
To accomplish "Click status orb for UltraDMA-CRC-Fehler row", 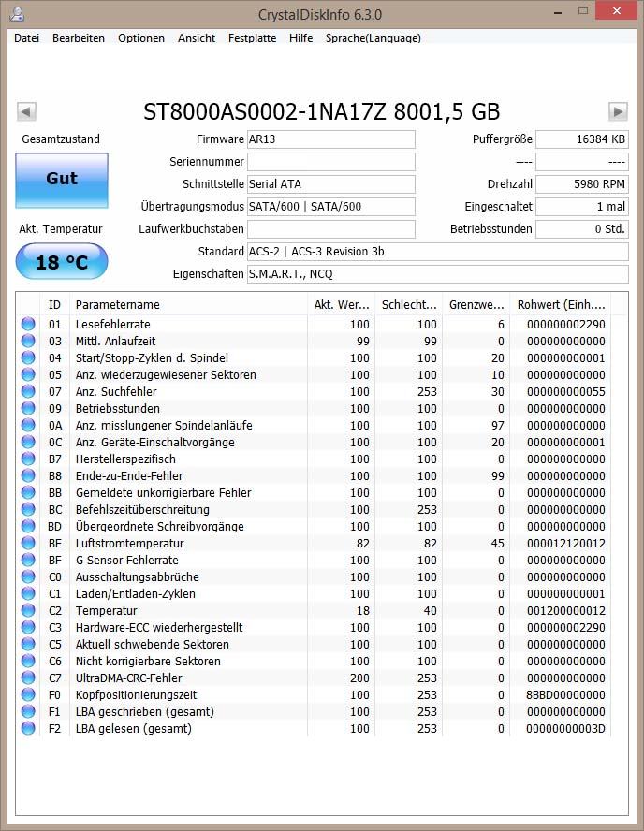I will click(28, 678).
